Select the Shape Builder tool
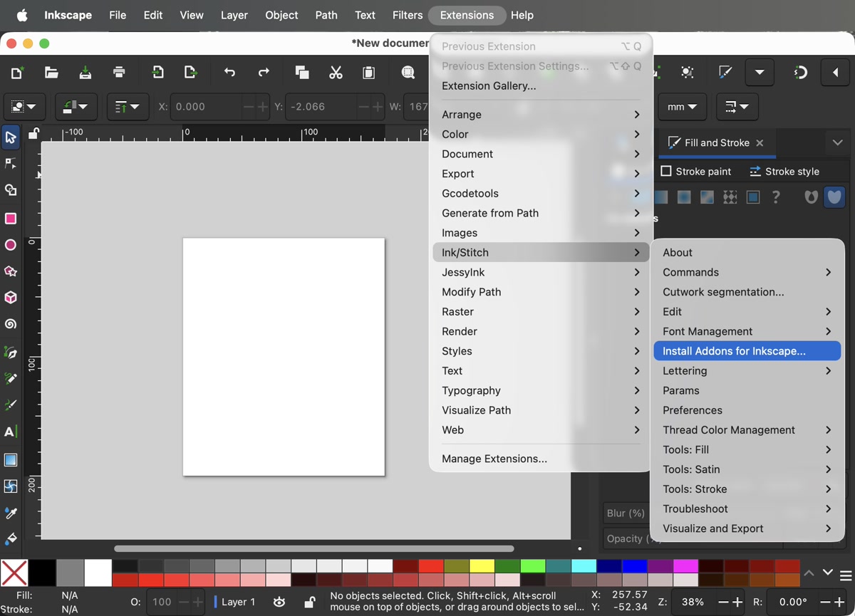Screen dimensions: 855x616 [x=11, y=191]
